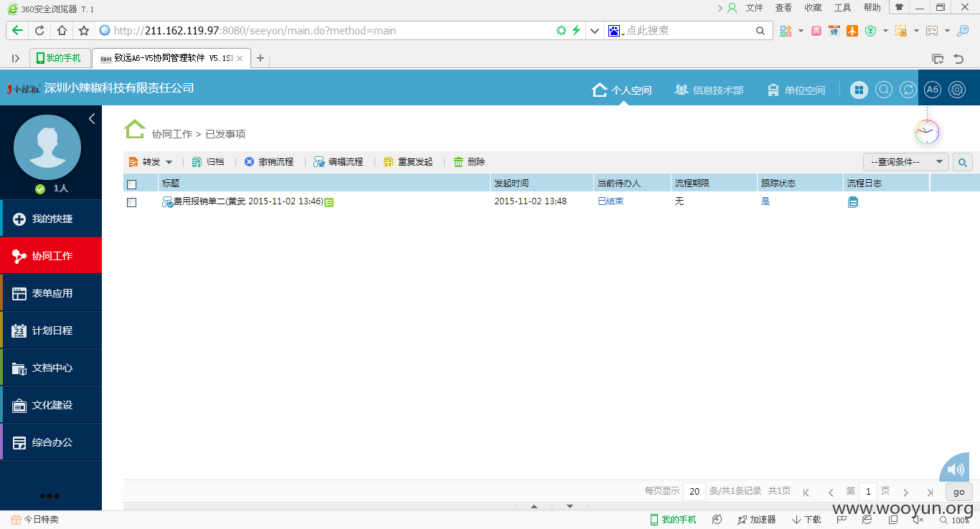
Task: Reload the page with refresh icon
Action: click(39, 31)
